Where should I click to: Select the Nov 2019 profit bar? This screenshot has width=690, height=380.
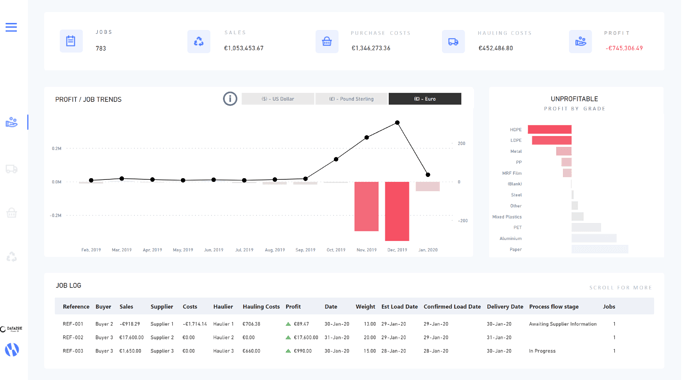[367, 206]
